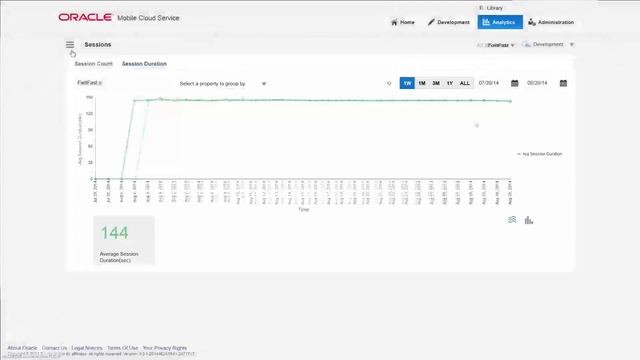Click the Development pencil icon
The width and height of the screenshot is (640, 360).
[431, 22]
